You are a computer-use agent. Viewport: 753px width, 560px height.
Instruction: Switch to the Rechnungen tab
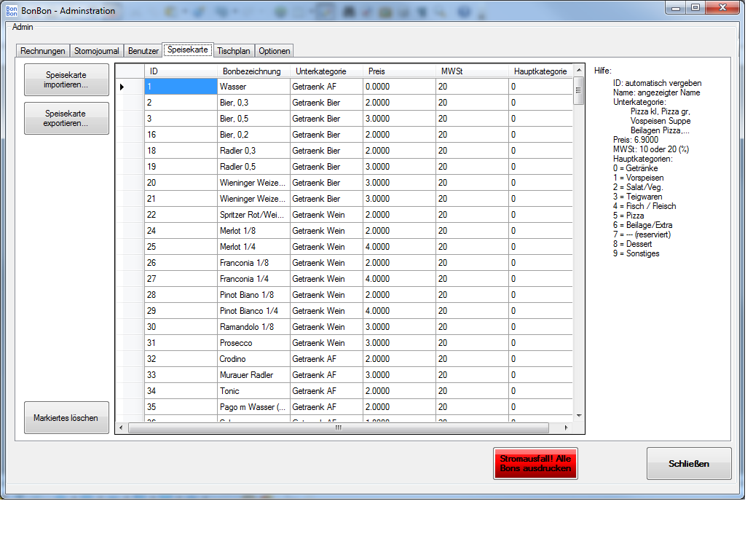click(x=42, y=51)
